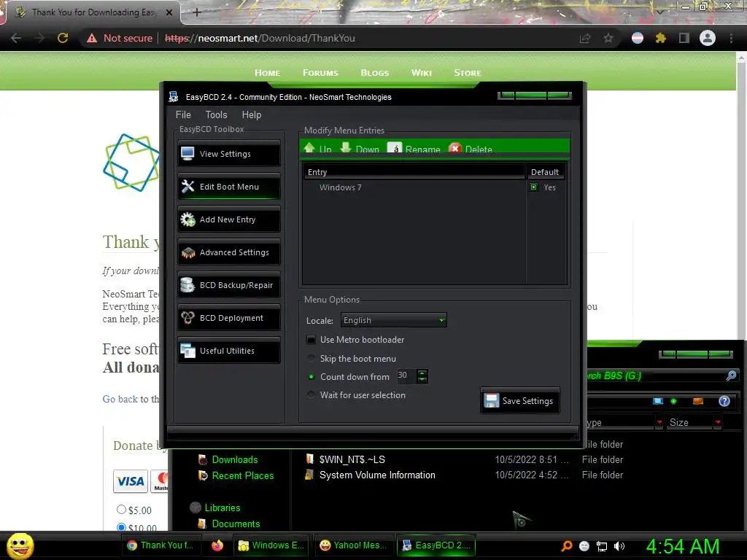Open the Tools menu

point(216,114)
